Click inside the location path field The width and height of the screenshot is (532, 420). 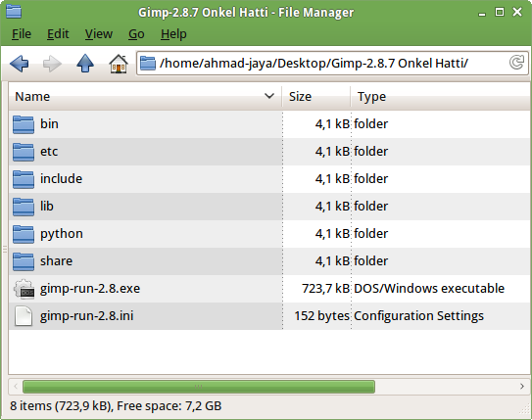(x=332, y=63)
